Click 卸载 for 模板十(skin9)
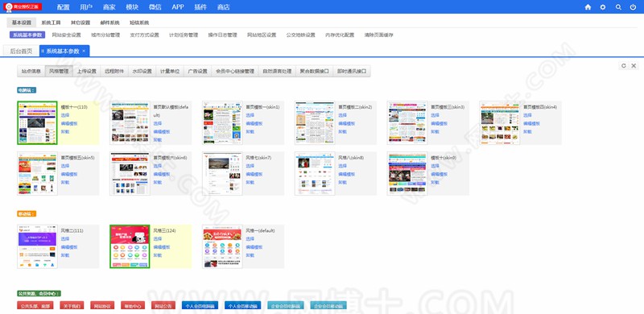644x314 pixels. pyautogui.click(x=435, y=182)
